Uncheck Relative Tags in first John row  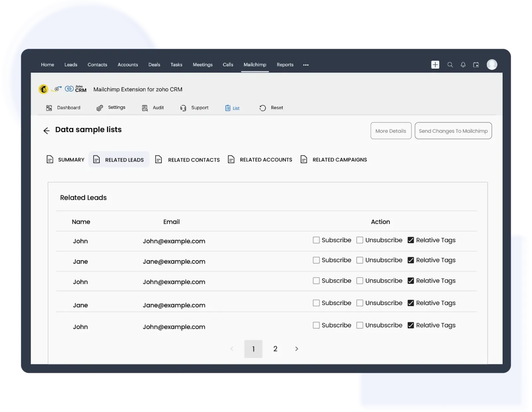pyautogui.click(x=411, y=240)
